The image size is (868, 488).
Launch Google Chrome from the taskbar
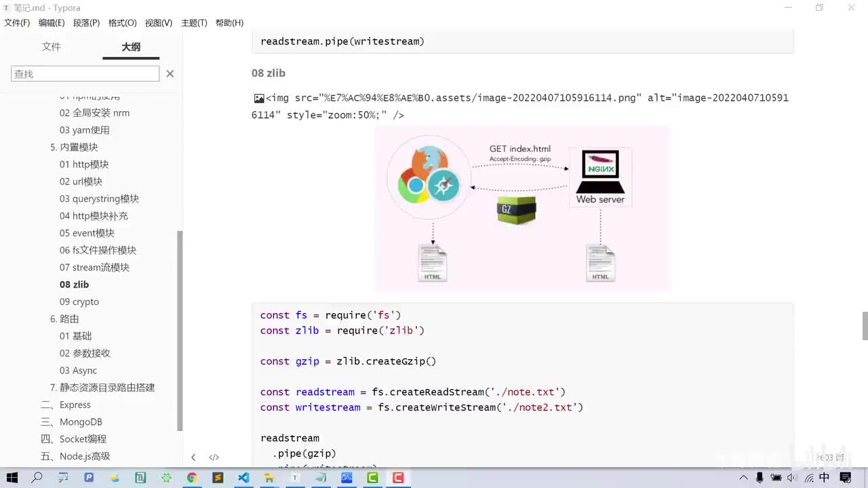tap(192, 478)
